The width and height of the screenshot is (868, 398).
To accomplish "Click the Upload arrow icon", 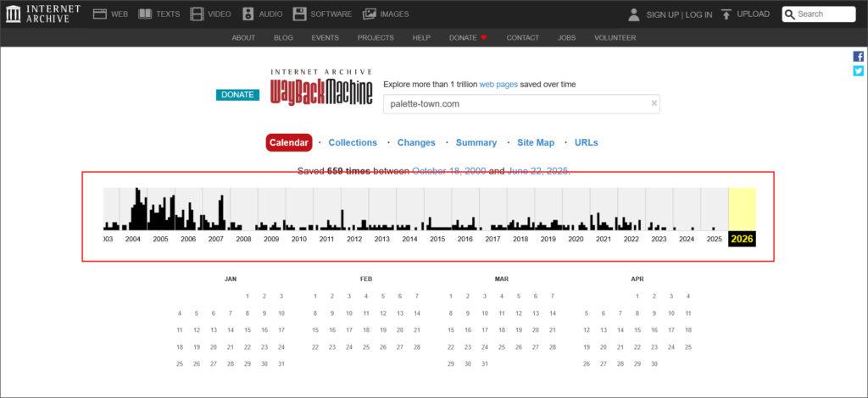I will 726,14.
